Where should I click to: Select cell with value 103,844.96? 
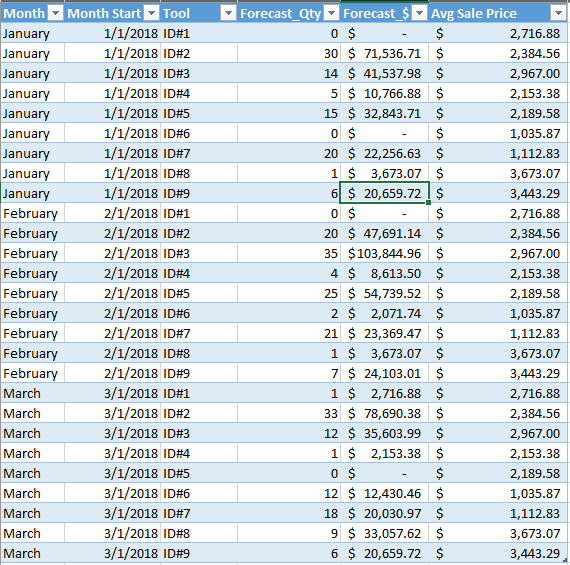(384, 253)
